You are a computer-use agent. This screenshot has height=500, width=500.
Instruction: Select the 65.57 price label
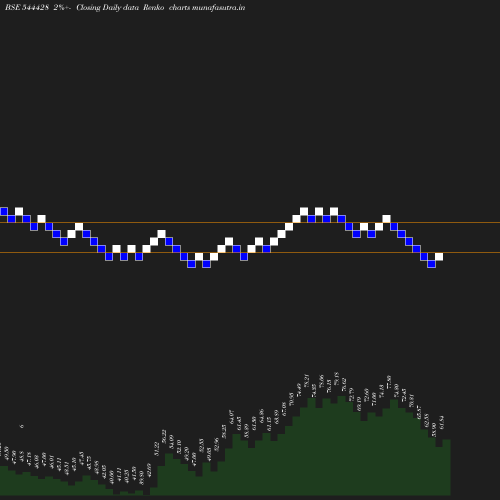(x=419, y=412)
